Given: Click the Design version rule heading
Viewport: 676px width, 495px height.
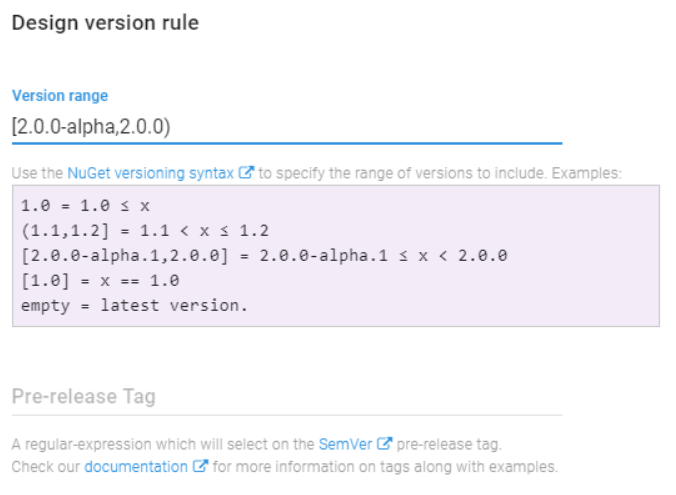Looking at the screenshot, I should coord(105,23).
